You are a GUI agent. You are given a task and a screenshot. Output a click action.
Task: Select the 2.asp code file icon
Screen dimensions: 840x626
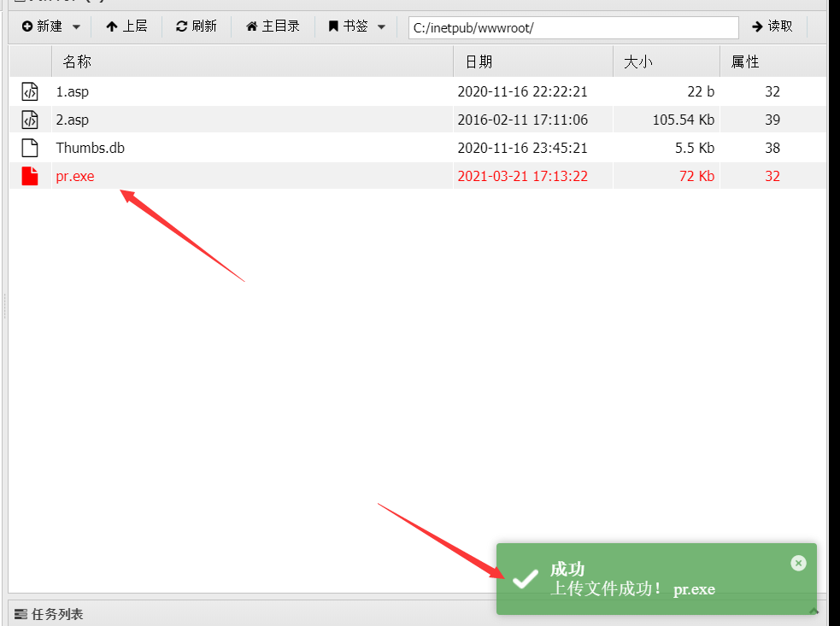pyautogui.click(x=30, y=120)
